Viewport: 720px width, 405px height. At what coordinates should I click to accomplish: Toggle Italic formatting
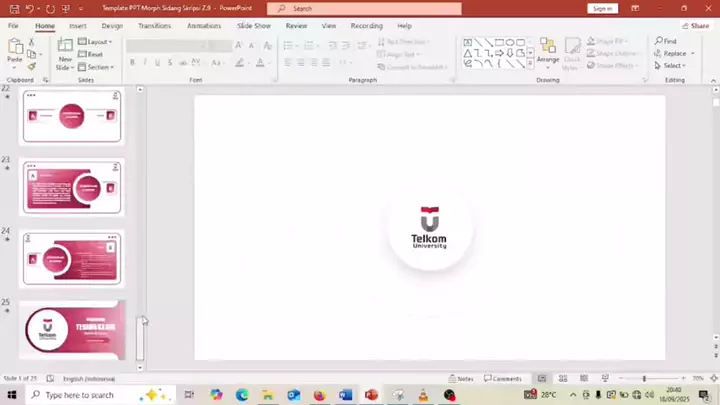click(145, 62)
